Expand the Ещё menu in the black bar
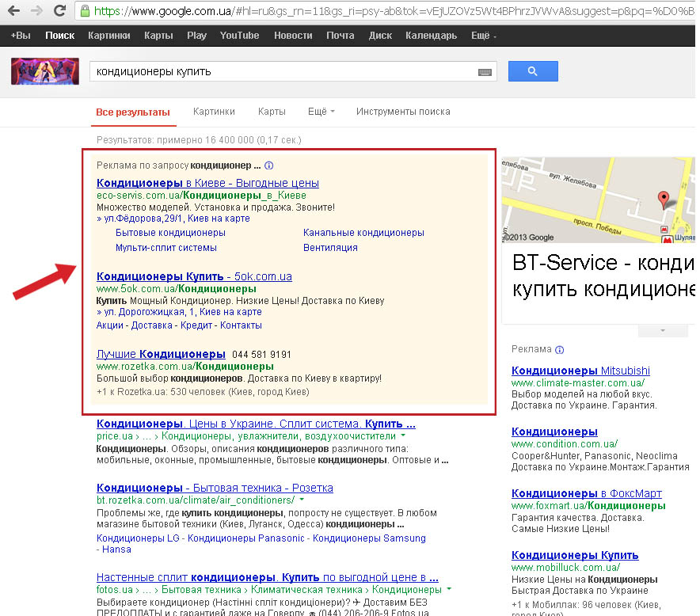The width and height of the screenshot is (700, 616). [484, 36]
